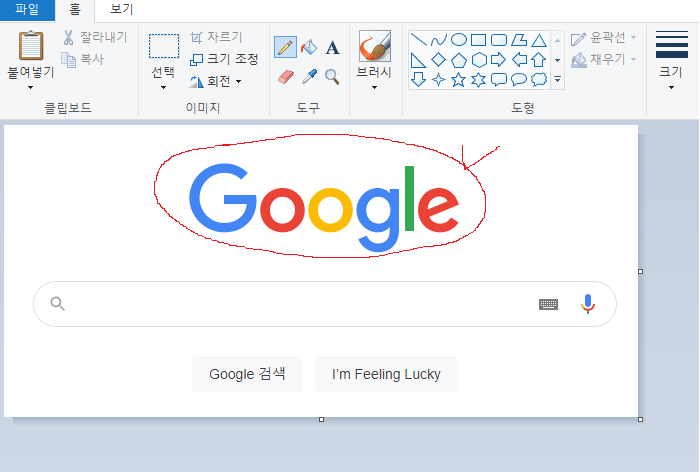Click Resize (크기 조정)

click(x=224, y=59)
